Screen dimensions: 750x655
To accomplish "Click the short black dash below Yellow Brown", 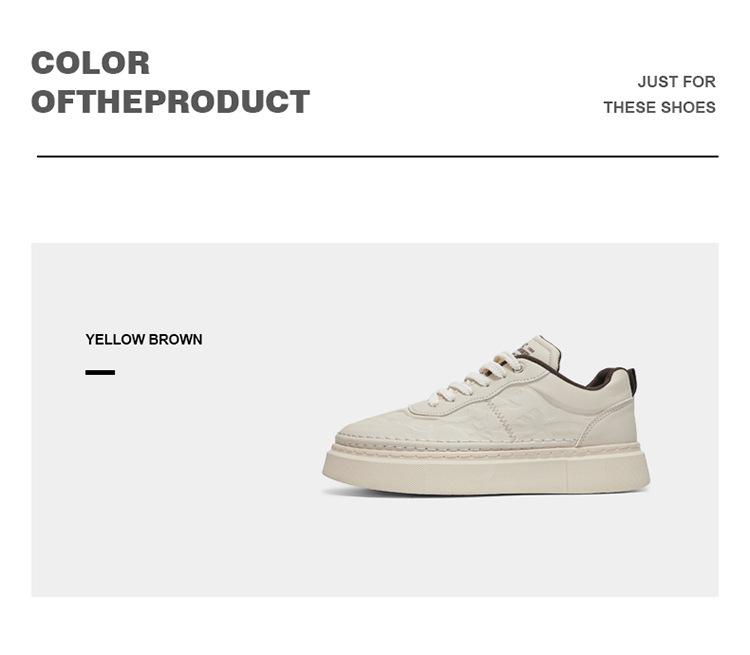I will point(100,372).
